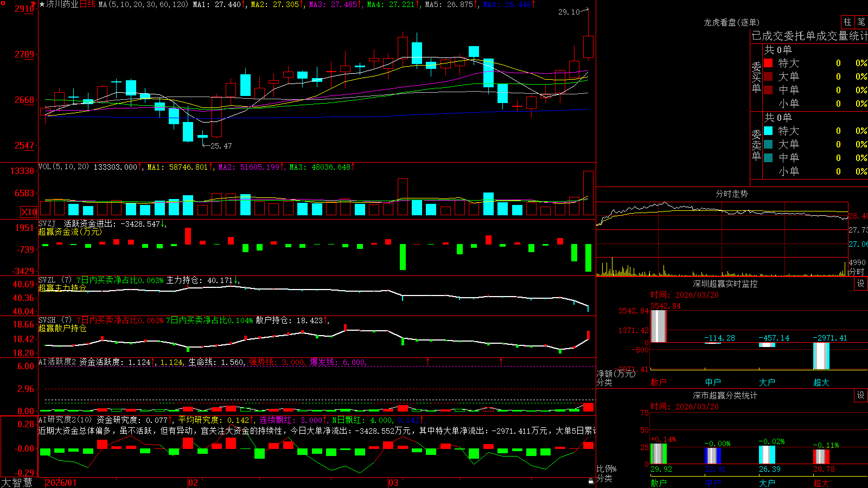
Task: Click the 龙虎看盘(逐单) panel title
Action: click(x=731, y=22)
